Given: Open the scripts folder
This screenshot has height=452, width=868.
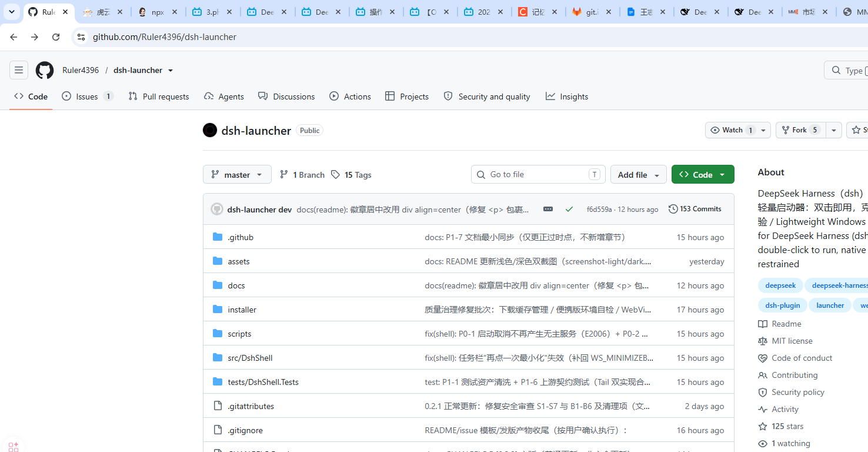Looking at the screenshot, I should pyautogui.click(x=239, y=334).
